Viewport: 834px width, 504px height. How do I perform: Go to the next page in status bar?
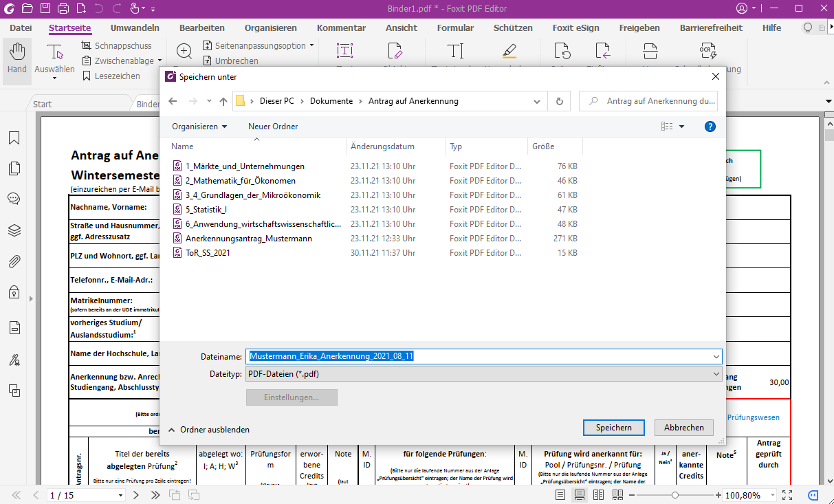(x=136, y=495)
